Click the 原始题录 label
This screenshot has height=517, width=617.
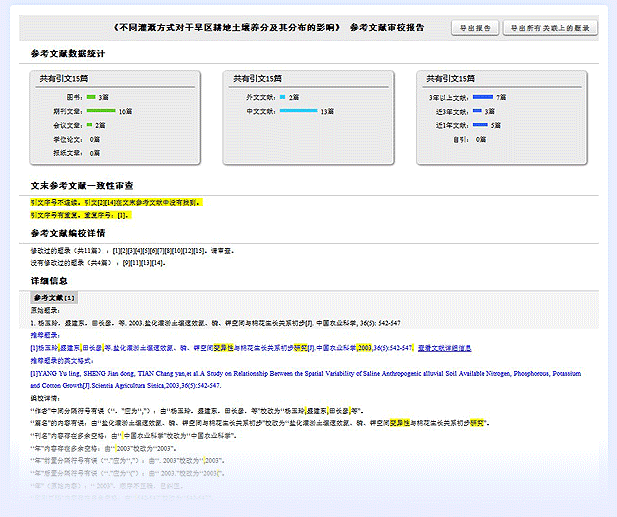[45, 310]
